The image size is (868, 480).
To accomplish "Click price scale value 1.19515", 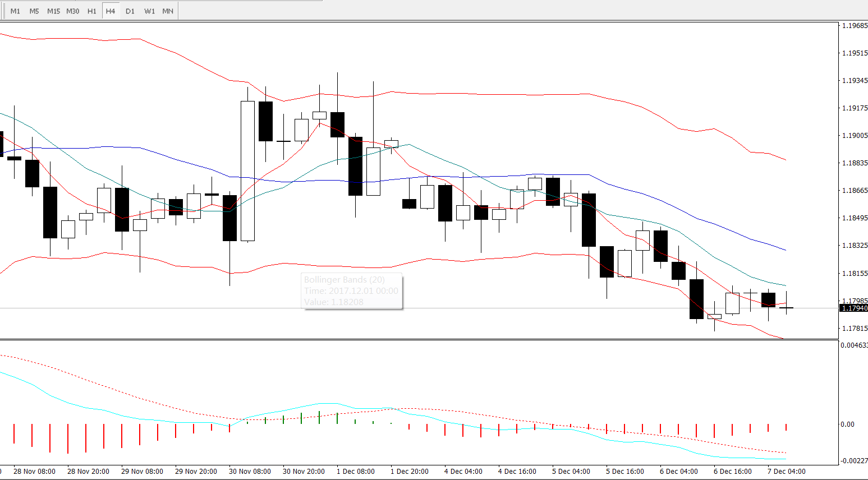I will 855,53.
